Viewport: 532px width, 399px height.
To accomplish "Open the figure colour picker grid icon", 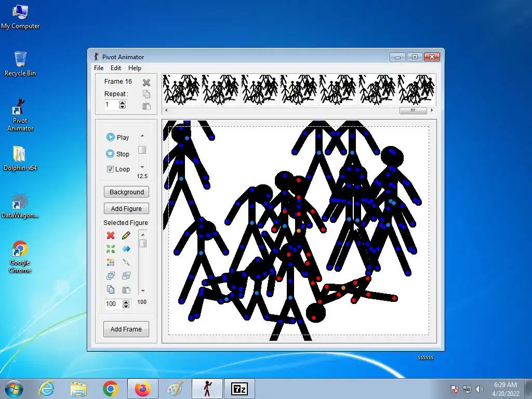I will point(111,262).
